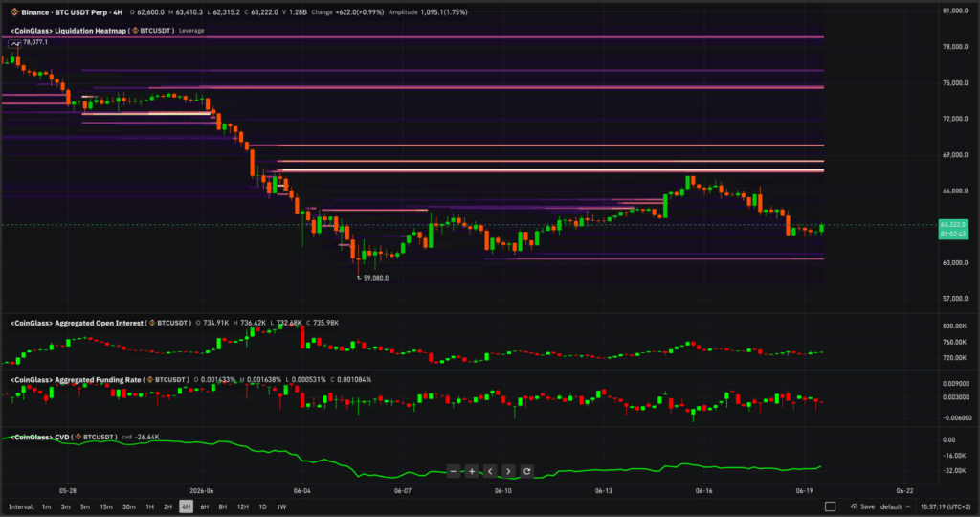
Task: Click the Binance icon in Aggregated Open Interest label
Action: point(152,323)
